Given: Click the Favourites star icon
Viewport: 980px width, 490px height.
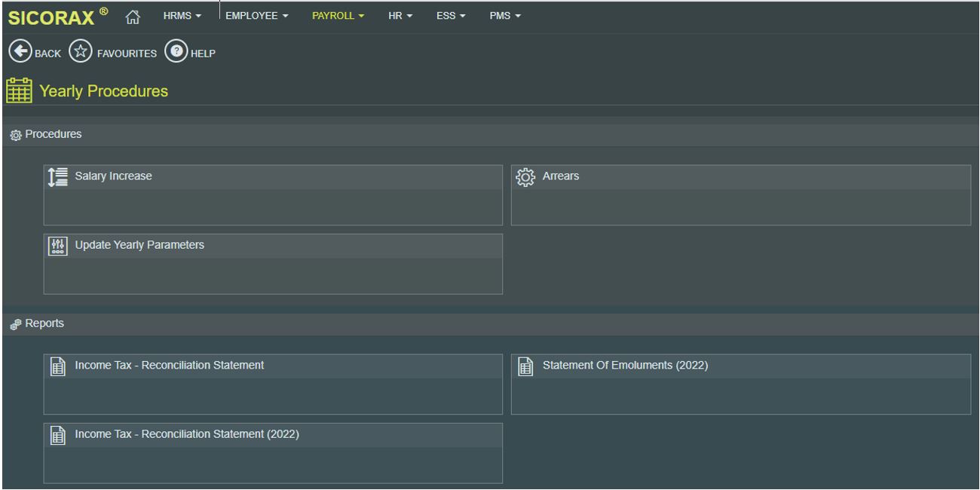Looking at the screenshot, I should point(80,53).
